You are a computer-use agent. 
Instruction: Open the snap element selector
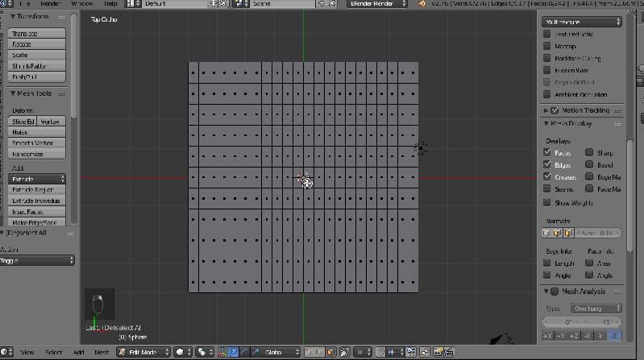point(394,352)
